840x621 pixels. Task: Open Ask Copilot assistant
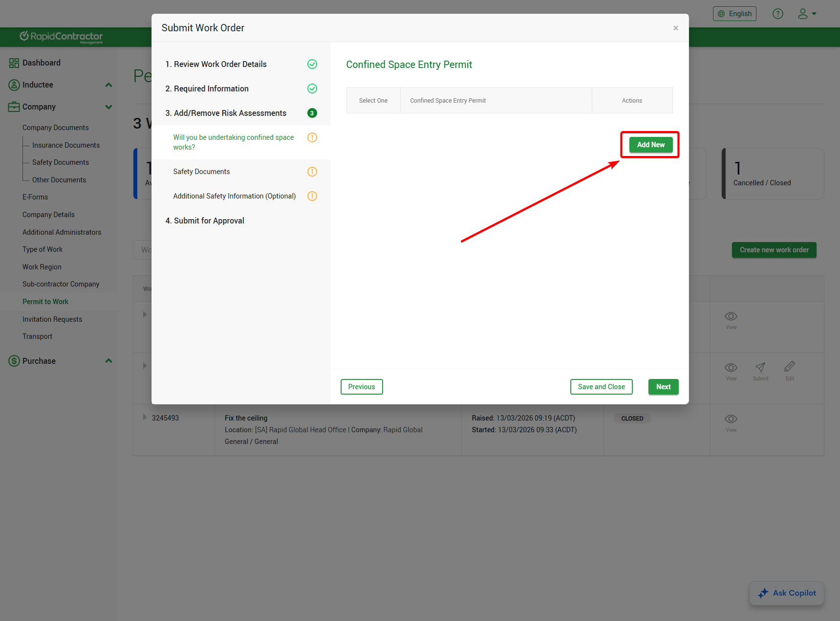tap(787, 593)
